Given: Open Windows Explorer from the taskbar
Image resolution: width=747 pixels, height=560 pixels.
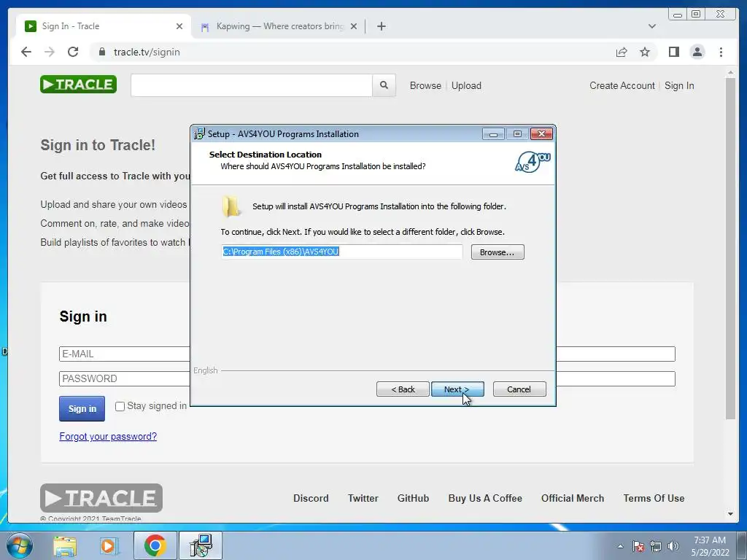Looking at the screenshot, I should click(65, 546).
